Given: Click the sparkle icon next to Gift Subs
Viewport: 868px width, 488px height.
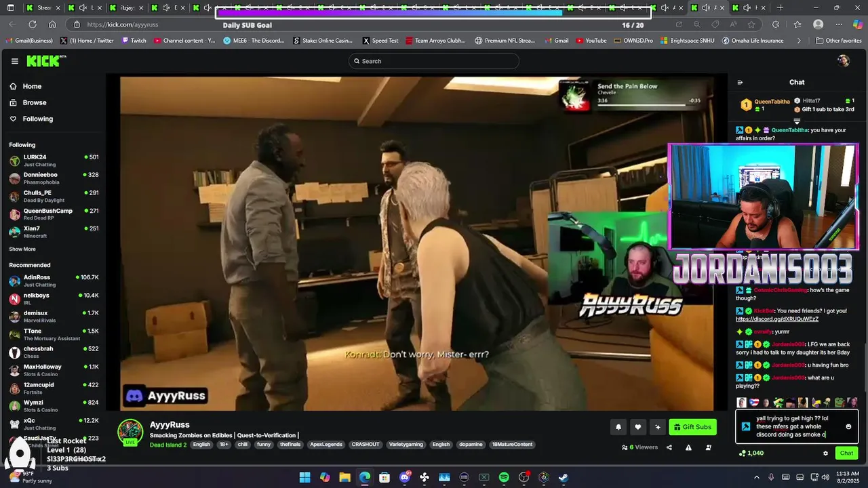Looking at the screenshot, I should [657, 427].
